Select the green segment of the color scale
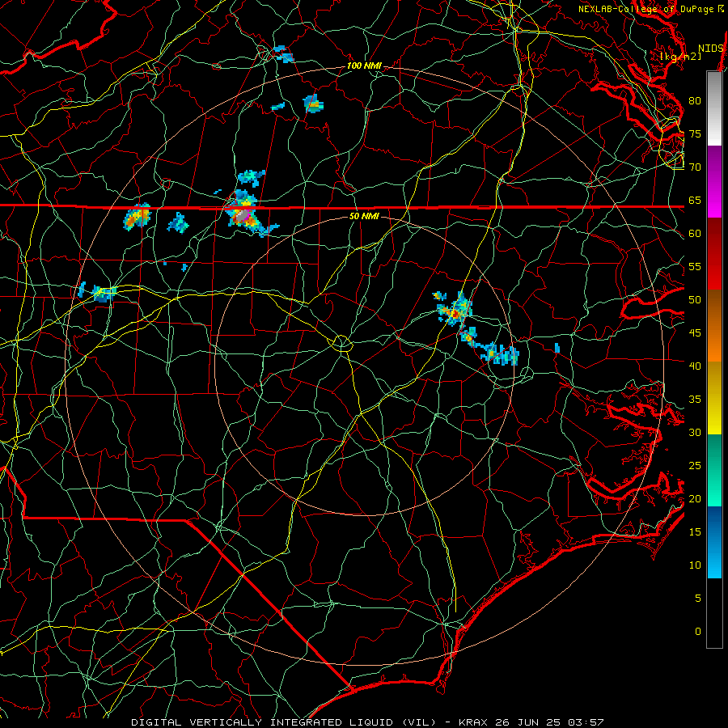728x728 pixels. pyautogui.click(x=714, y=470)
